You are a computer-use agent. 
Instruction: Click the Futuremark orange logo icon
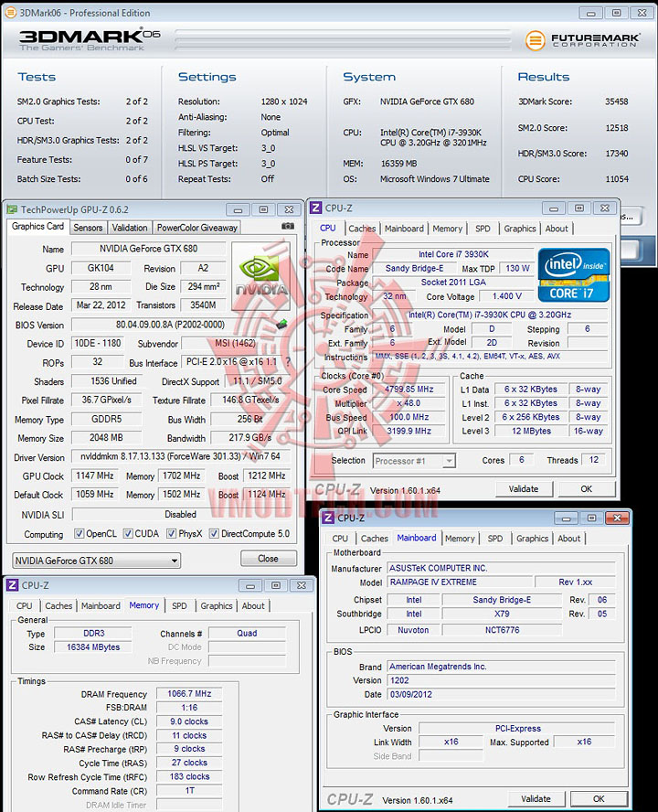click(535, 40)
